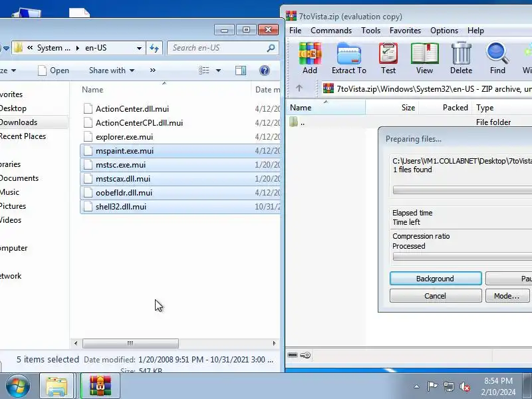Run the Test archive tool
This screenshot has height=399, width=532.
(x=388, y=54)
